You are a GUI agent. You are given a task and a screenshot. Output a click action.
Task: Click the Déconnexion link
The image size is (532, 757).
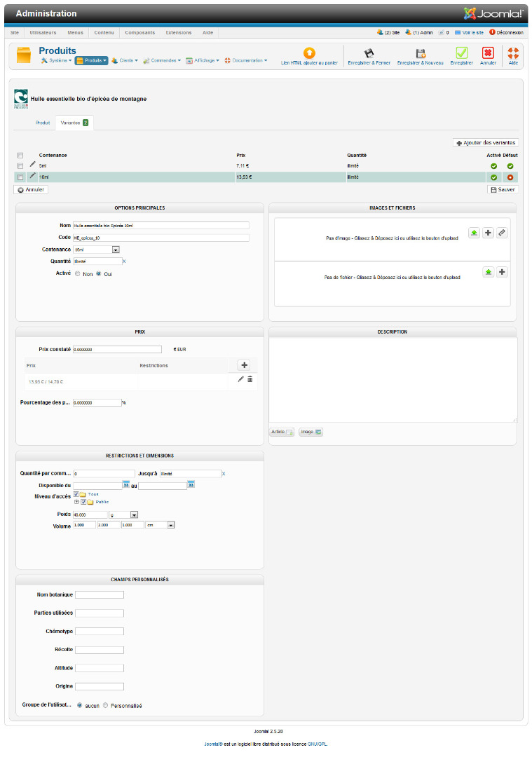click(506, 32)
